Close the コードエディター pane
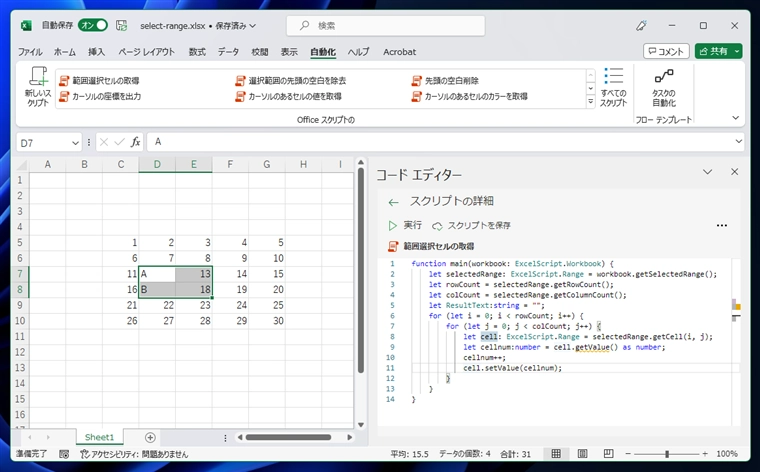This screenshot has height=472, width=760. (x=735, y=172)
